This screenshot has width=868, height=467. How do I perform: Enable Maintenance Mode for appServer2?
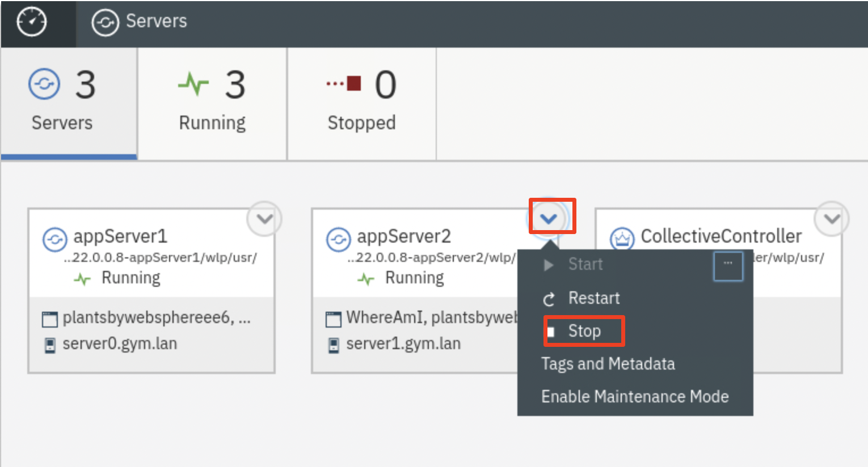(634, 396)
